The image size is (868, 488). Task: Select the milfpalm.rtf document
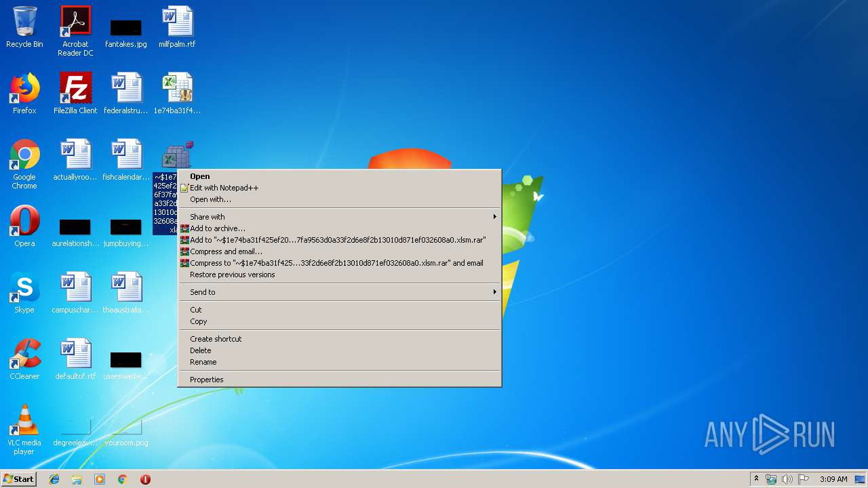(x=177, y=27)
